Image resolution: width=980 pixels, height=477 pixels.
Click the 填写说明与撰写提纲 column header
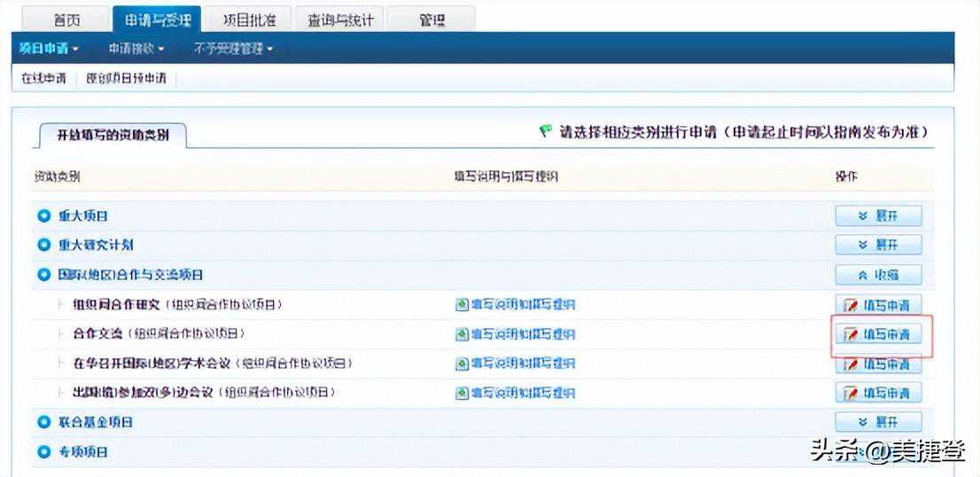coord(506,177)
